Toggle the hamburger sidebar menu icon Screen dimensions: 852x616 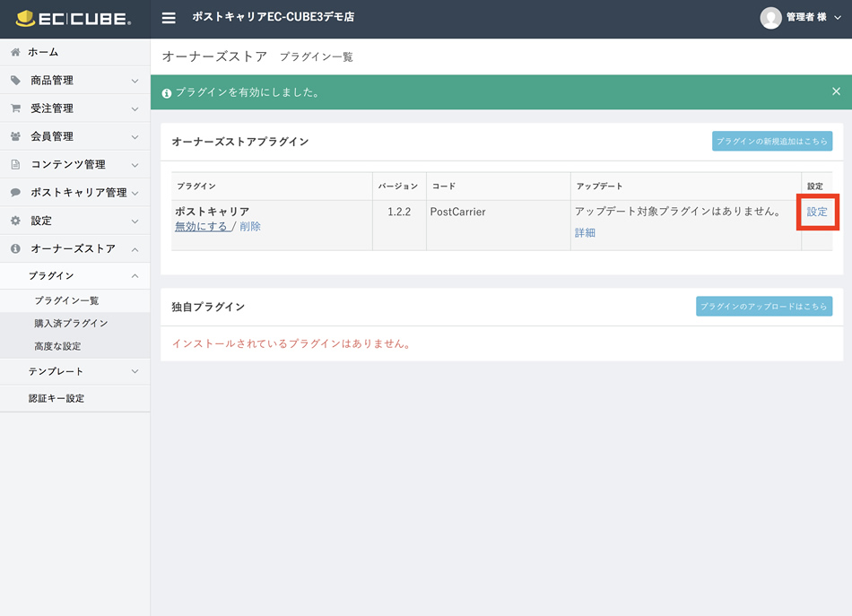click(169, 18)
